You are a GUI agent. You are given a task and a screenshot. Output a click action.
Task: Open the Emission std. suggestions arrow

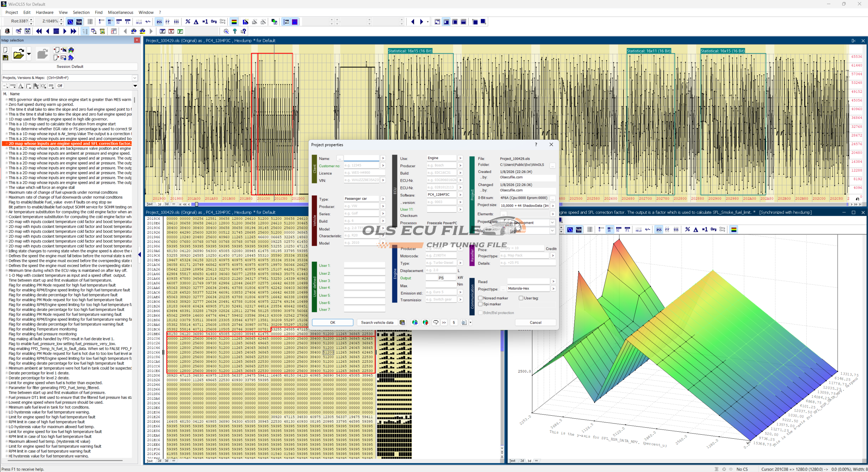pos(460,292)
